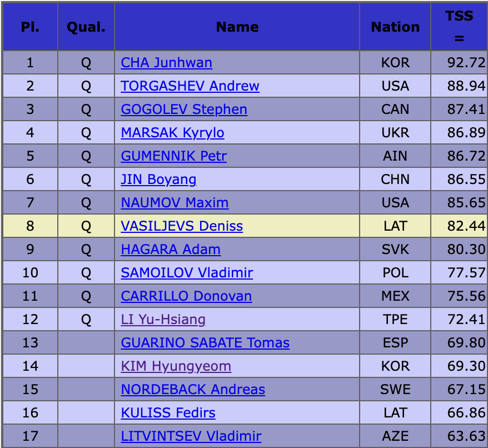Screen dimensions: 488x448
Task: Follow the KULISS Fedirs link
Action: tap(168, 413)
